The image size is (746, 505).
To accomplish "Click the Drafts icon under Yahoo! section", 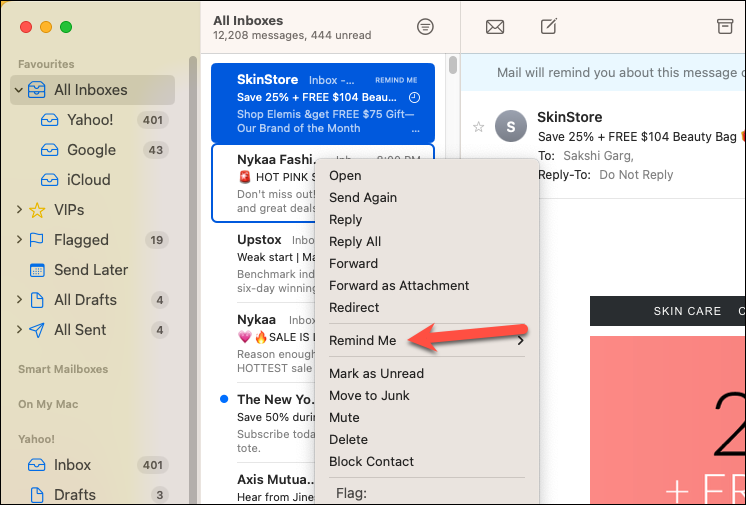I will (37, 495).
